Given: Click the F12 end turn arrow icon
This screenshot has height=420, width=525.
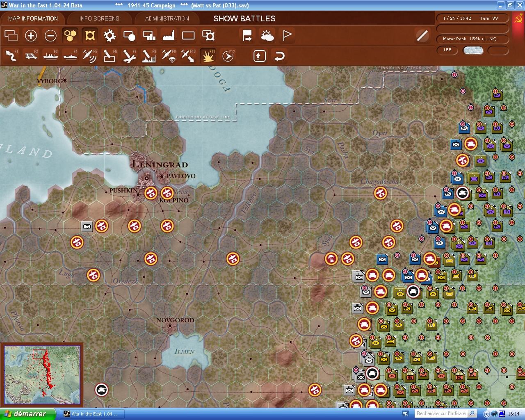Looking at the screenshot, I should pyautogui.click(x=228, y=56).
